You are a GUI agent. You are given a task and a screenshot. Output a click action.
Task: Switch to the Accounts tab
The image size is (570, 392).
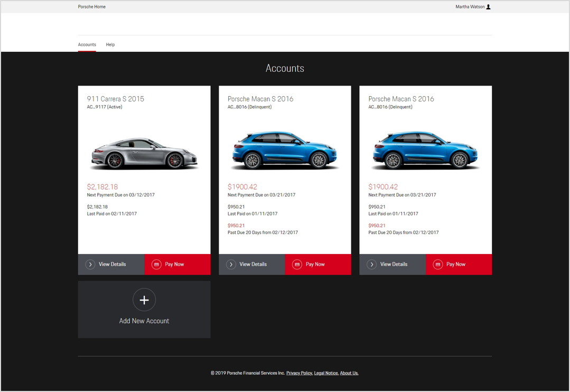point(87,45)
